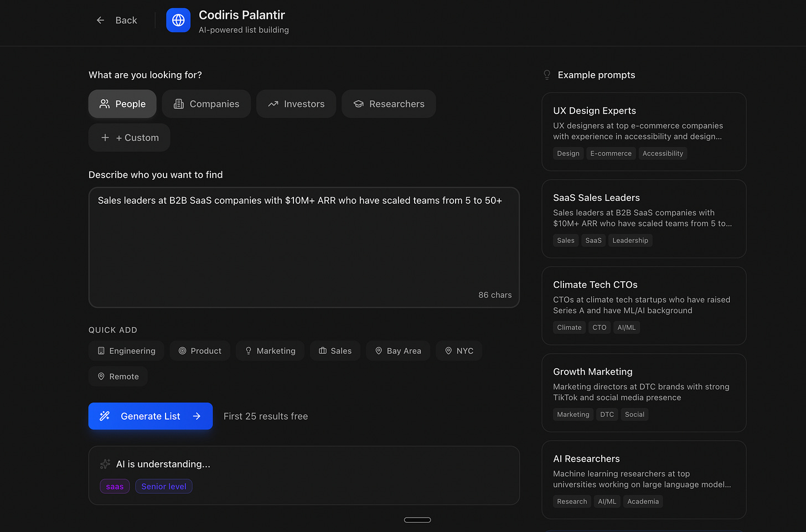The width and height of the screenshot is (806, 532).
Task: Quick add the Marketing filter
Action: pos(270,351)
